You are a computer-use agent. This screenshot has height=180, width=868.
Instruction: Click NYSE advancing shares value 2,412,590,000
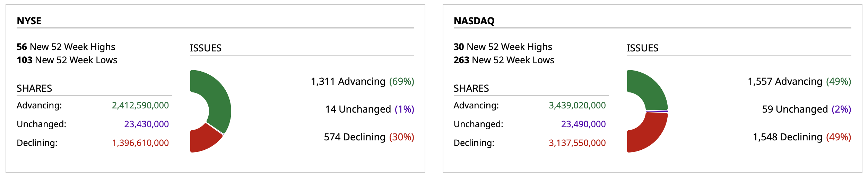tap(140, 105)
